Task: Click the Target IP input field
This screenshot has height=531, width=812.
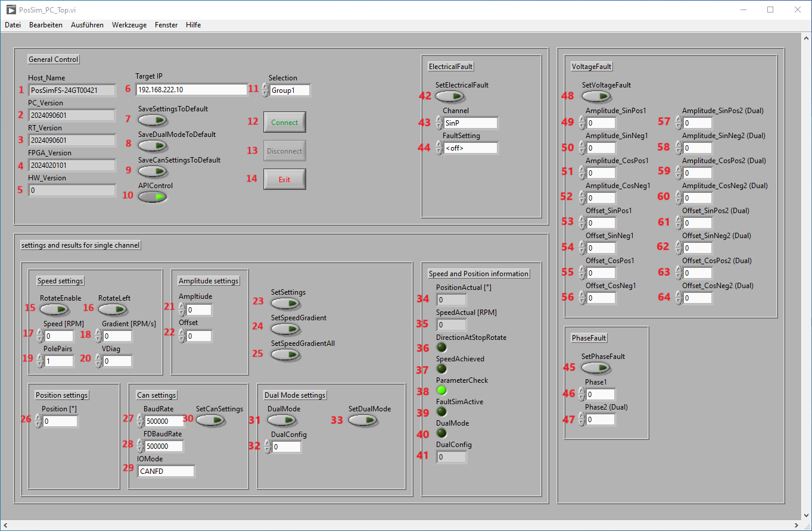Action: pyautogui.click(x=191, y=89)
